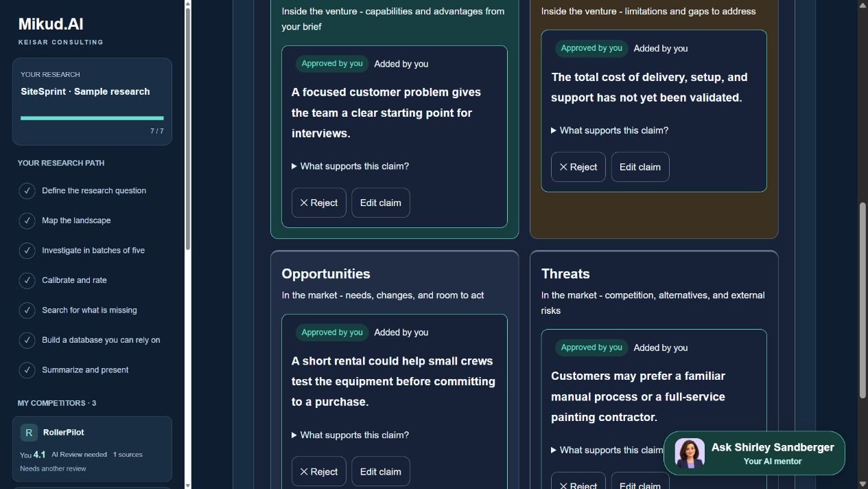This screenshot has height=489, width=868.
Task: Expand supports for the total cost of delivery claim
Action: point(609,130)
